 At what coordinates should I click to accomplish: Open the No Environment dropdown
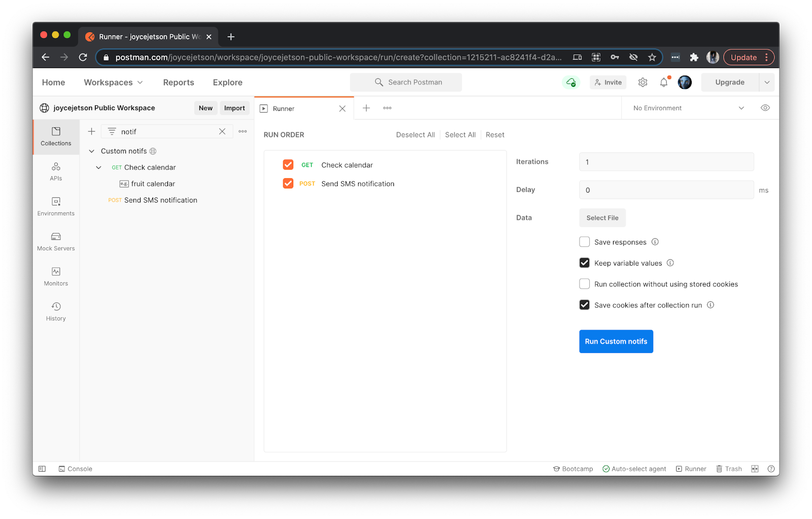click(x=689, y=108)
